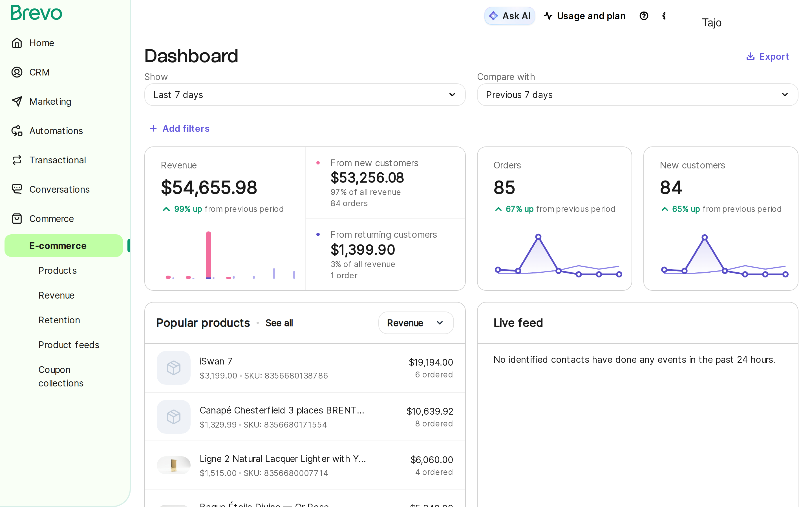The image size is (812, 507).
Task: Click the Export download icon
Action: pos(750,56)
